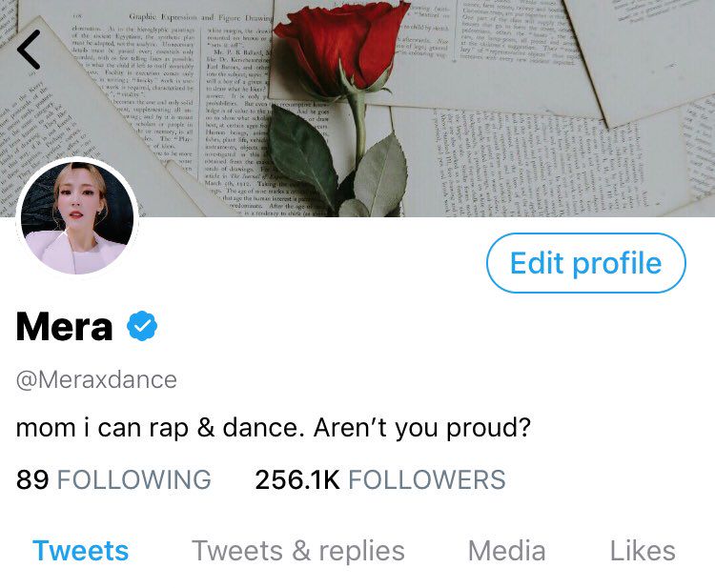Switch to the Tweets tab
715x588 pixels.
tap(80, 551)
